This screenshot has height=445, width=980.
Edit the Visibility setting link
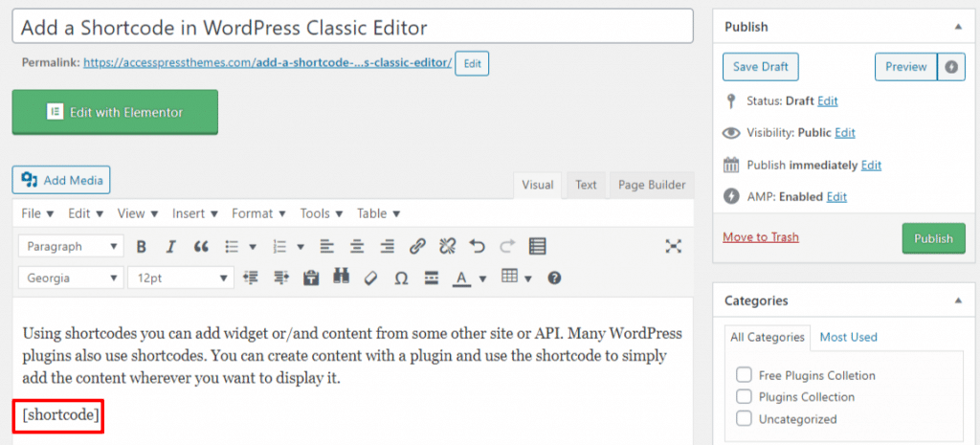pos(845,132)
